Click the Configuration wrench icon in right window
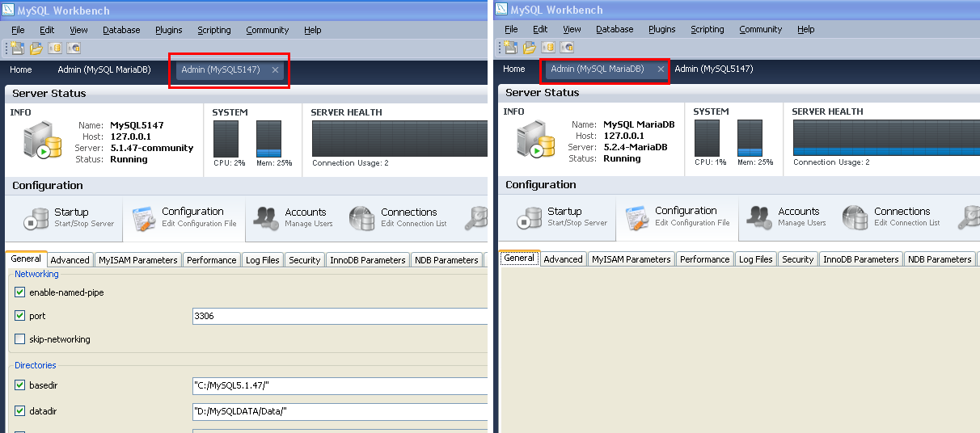Image resolution: width=980 pixels, height=433 pixels. 636,217
